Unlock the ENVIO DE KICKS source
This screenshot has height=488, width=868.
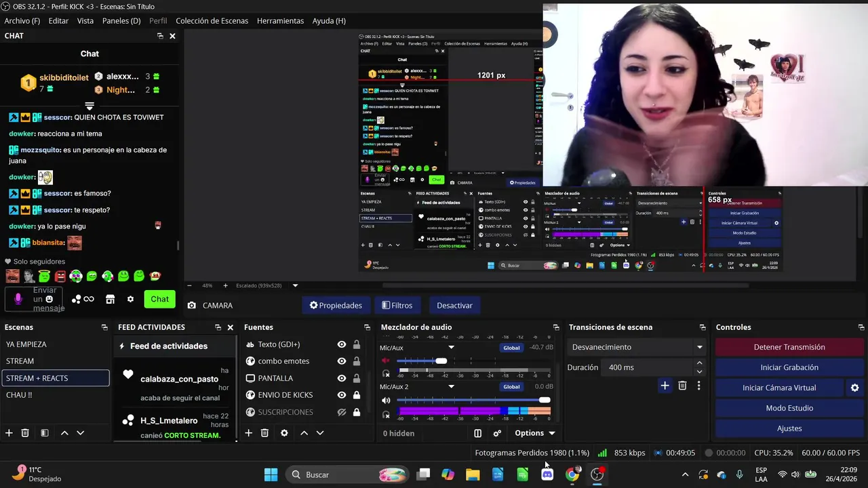tap(357, 395)
